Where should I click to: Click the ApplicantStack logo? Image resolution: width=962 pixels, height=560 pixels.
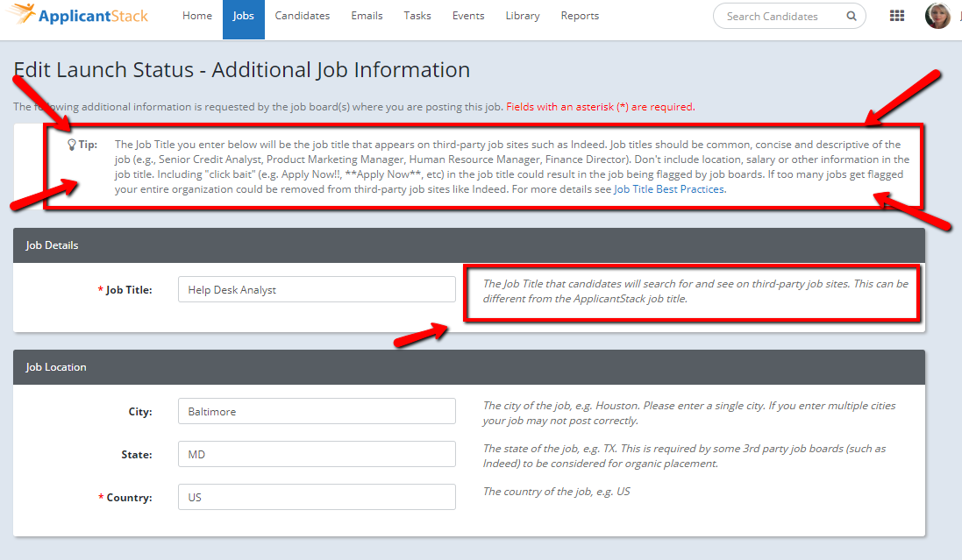click(81, 16)
